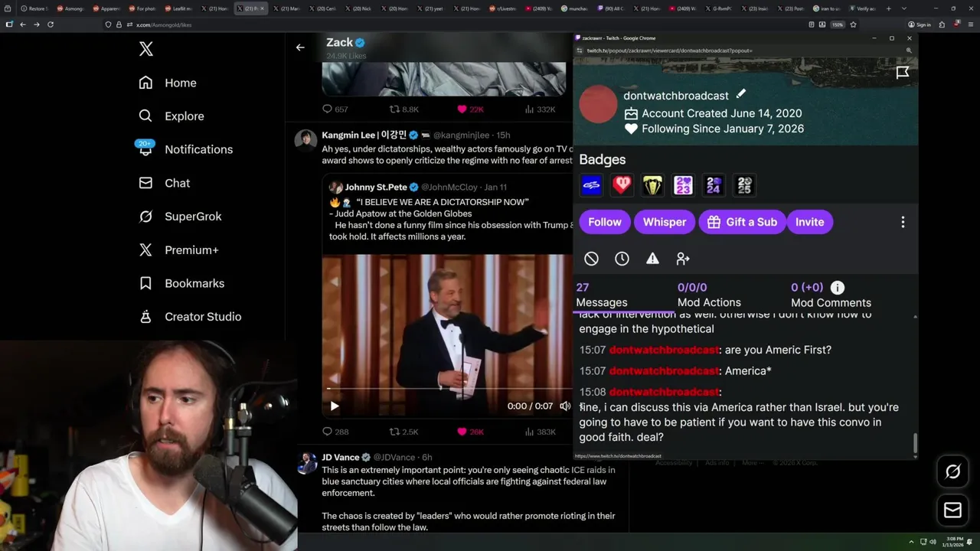Open viewer card three-dot menu
The height and width of the screenshot is (551, 980).
(x=903, y=222)
